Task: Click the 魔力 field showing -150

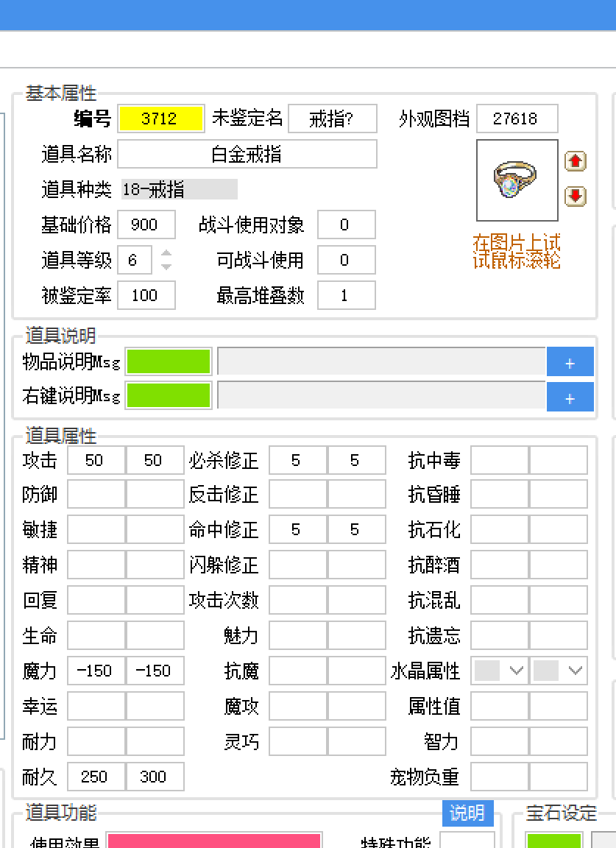Action: click(96, 671)
